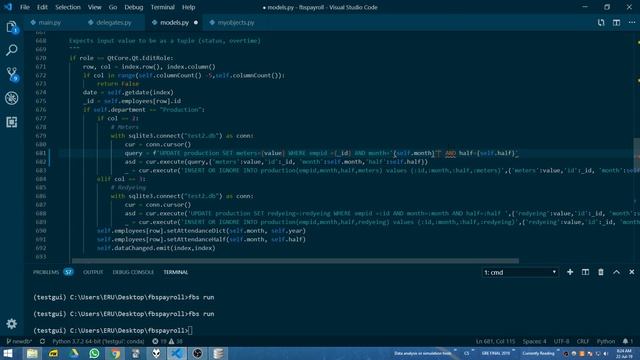This screenshot has height=360, width=640.
Task: Split the terminal panel
Action: [585, 272]
